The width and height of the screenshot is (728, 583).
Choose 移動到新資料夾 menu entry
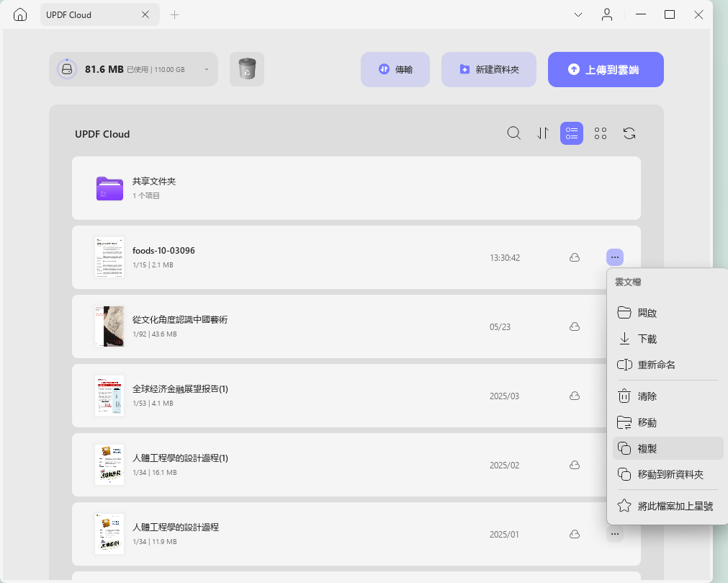pos(668,474)
